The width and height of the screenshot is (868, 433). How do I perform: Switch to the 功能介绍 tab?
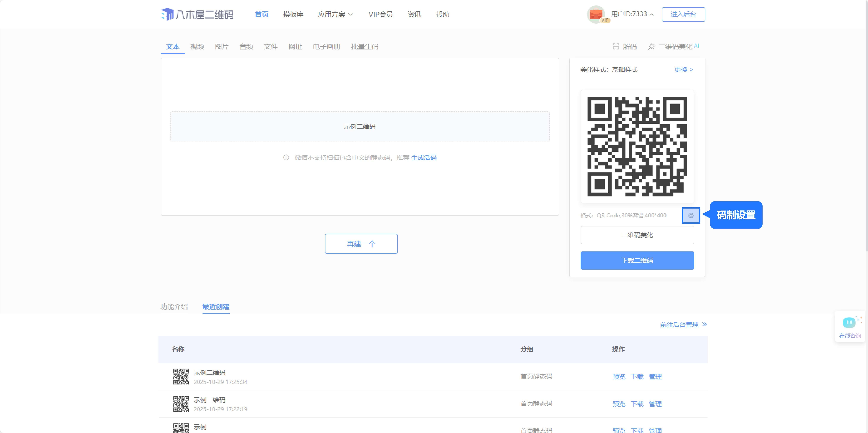174,306
